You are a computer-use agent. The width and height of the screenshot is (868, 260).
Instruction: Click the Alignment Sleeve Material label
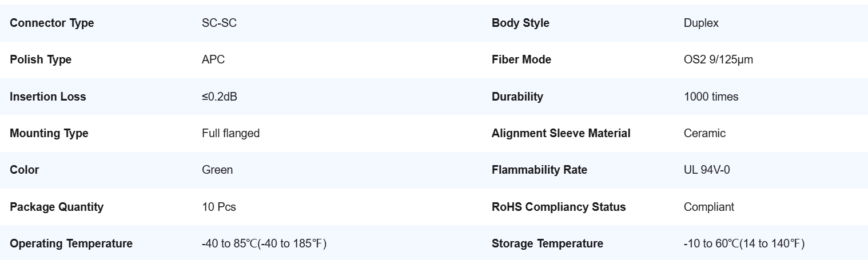pyautogui.click(x=561, y=133)
